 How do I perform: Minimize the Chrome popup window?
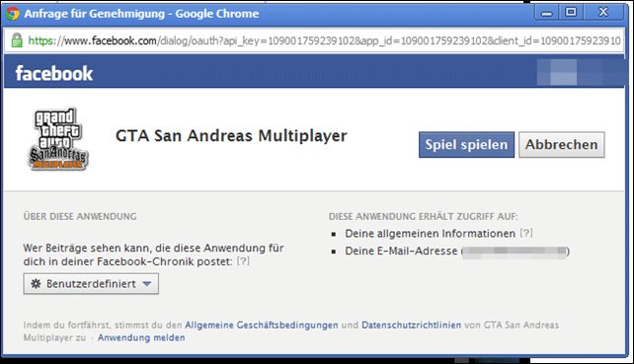(547, 13)
